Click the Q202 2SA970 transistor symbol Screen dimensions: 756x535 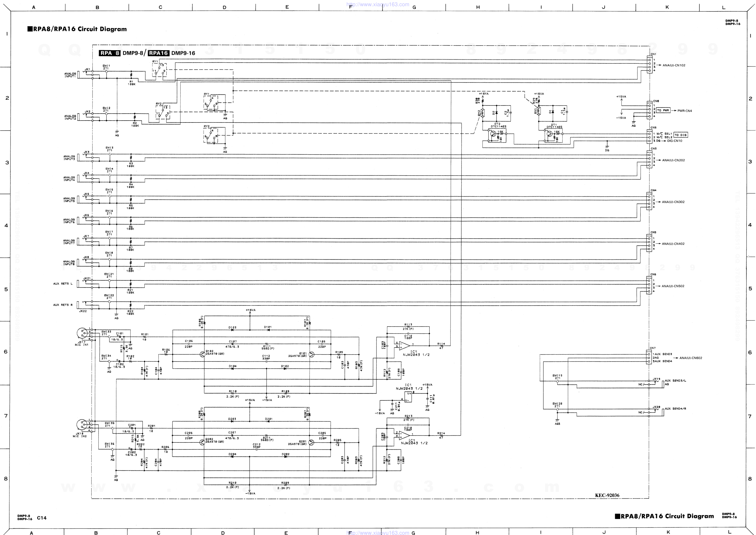(x=202, y=442)
